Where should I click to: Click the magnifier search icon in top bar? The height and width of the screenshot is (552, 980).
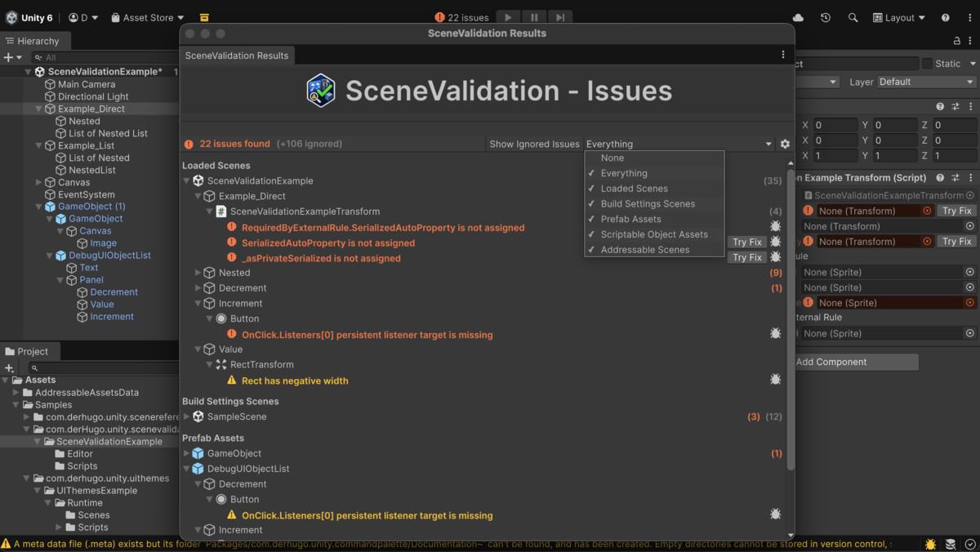(853, 17)
